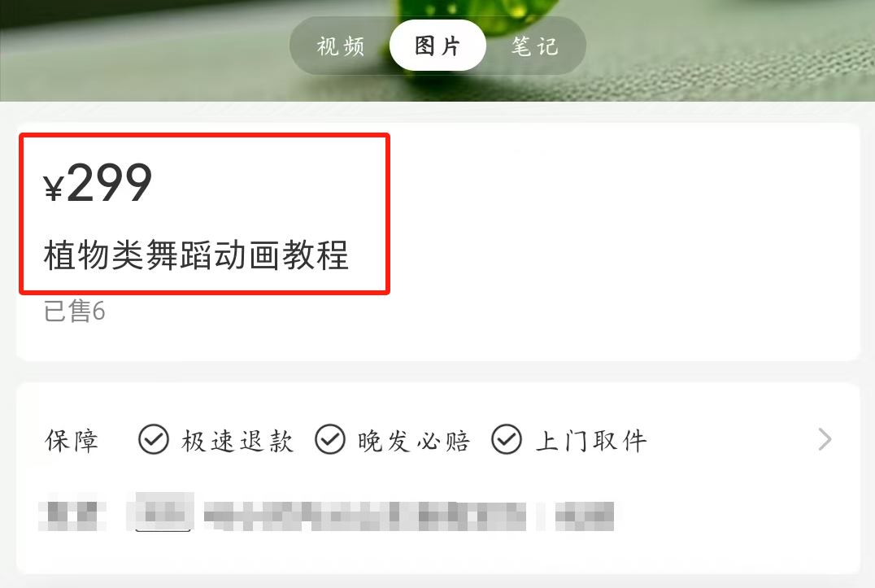Switch to the 视频 tab
This screenshot has width=875, height=588.
click(340, 46)
